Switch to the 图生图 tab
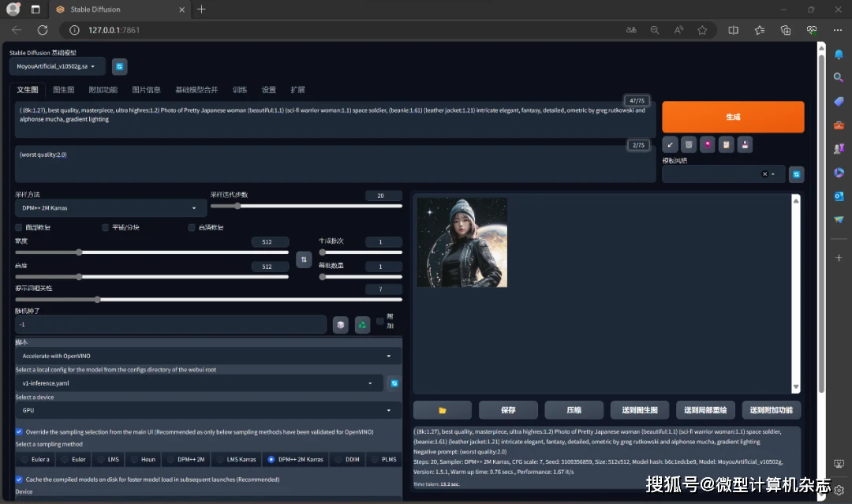The image size is (852, 504). [x=63, y=90]
